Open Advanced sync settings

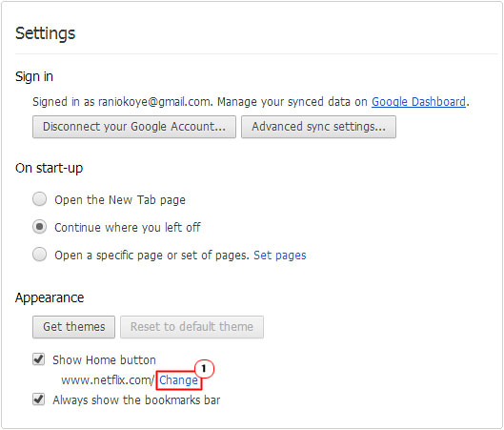click(x=318, y=127)
